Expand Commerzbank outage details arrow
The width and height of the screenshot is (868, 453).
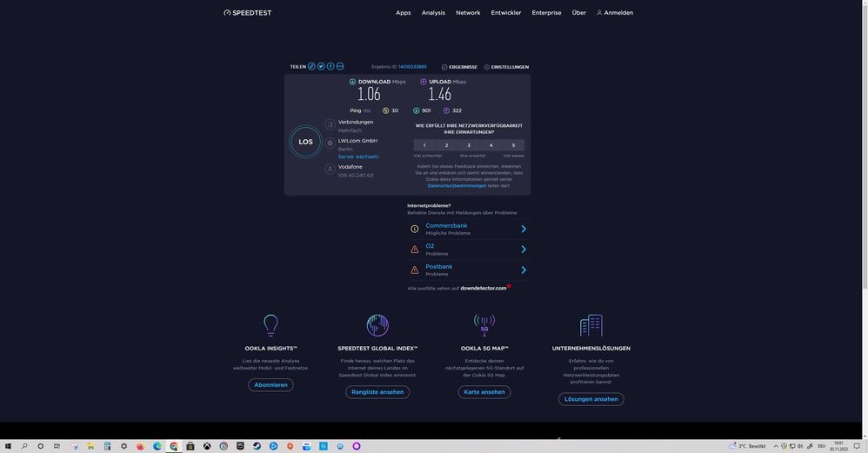click(523, 229)
